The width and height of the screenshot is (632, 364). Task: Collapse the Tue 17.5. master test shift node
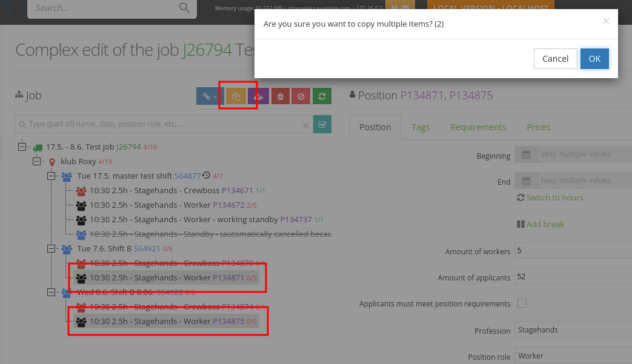click(52, 176)
